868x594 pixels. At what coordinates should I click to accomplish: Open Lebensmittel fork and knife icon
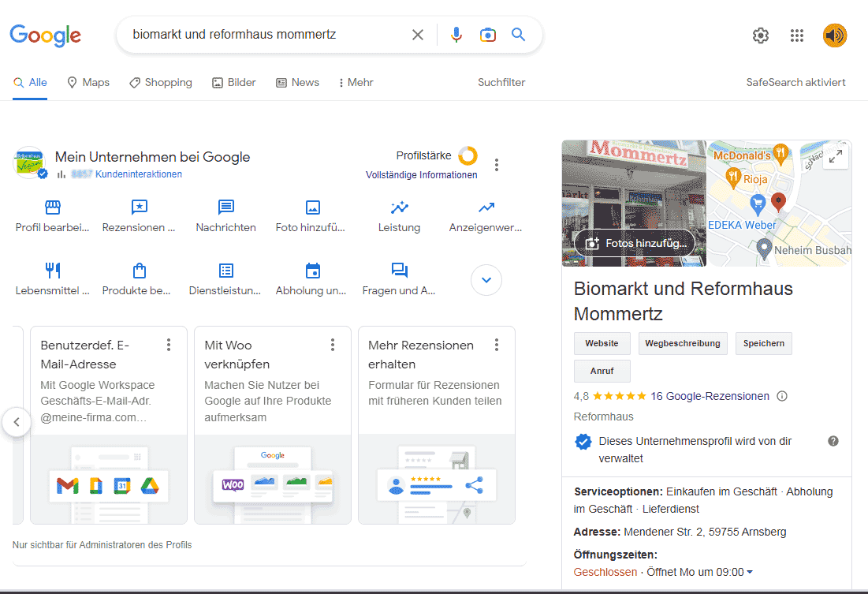click(x=53, y=271)
